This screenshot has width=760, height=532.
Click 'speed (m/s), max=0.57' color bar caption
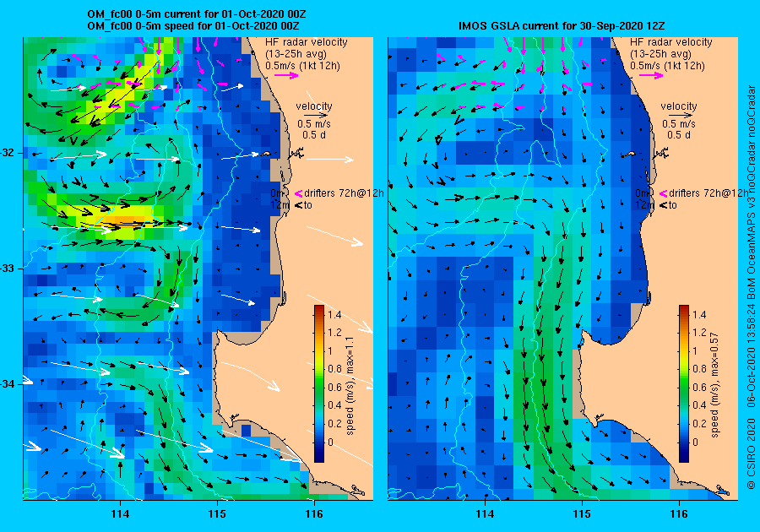[x=714, y=385]
